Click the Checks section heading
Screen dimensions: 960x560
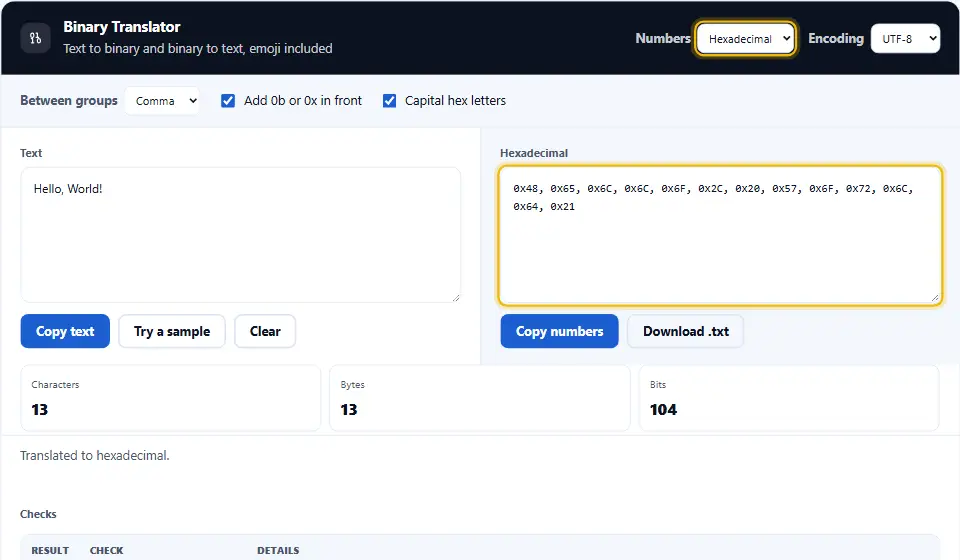(x=38, y=514)
